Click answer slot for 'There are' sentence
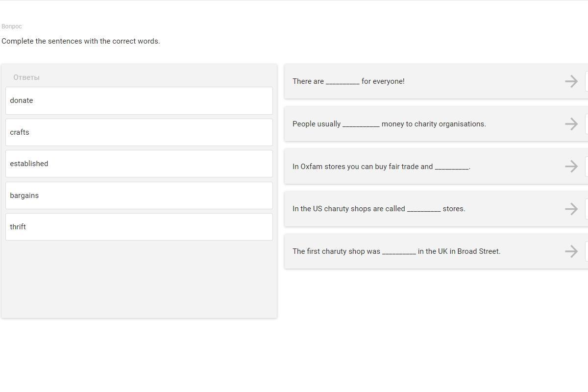Image resolution: width=588 pixels, height=392 pixels. tap(587, 81)
